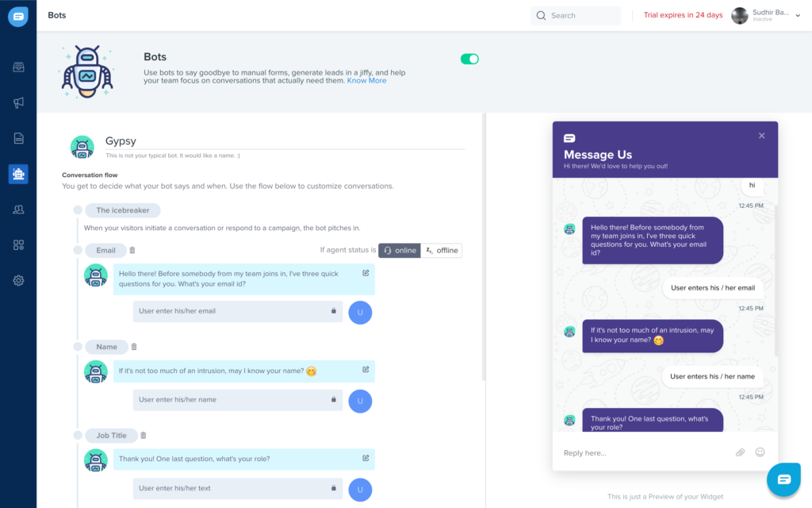Click the Trial expires in 24 days link
Viewport: 812px width, 508px height.
[x=683, y=14]
